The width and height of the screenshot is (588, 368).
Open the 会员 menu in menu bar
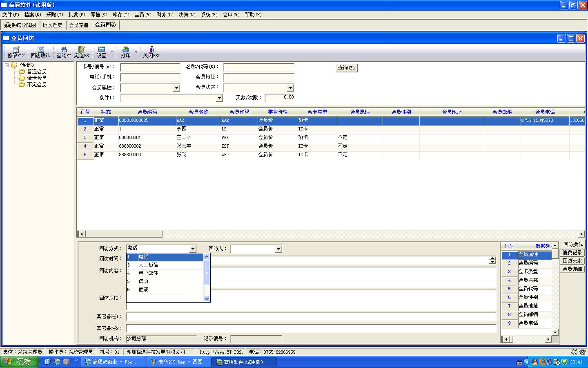point(143,15)
